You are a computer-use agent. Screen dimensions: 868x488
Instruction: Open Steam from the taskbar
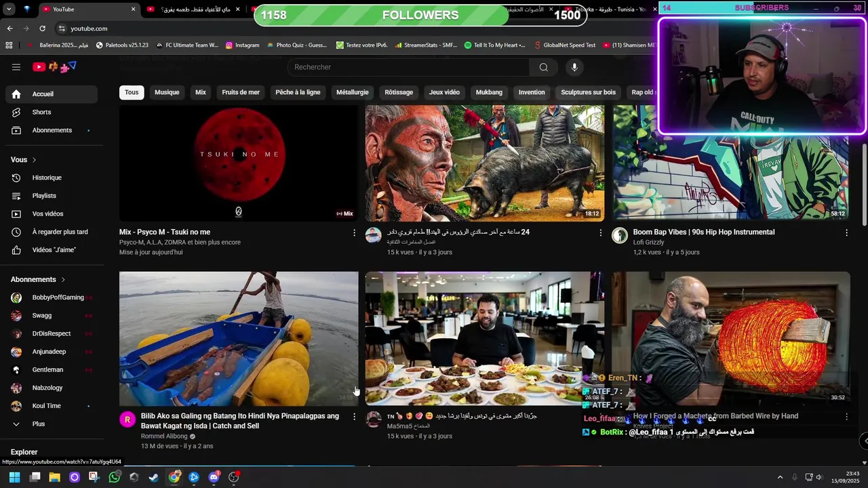pos(154,477)
